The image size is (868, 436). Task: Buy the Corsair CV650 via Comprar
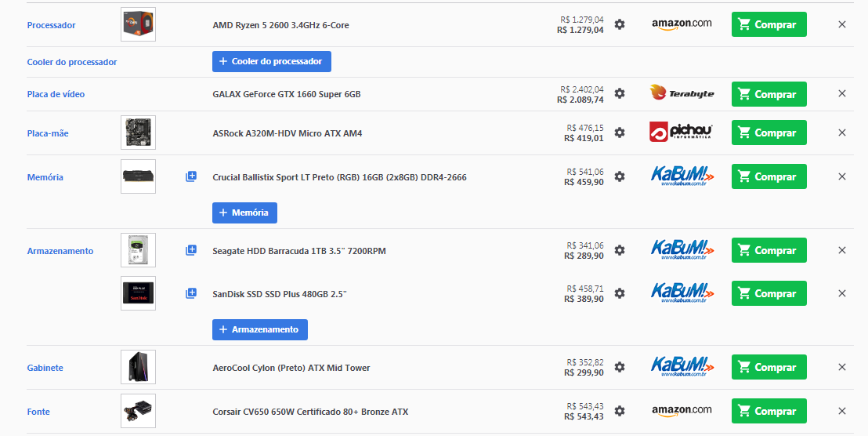(769, 411)
